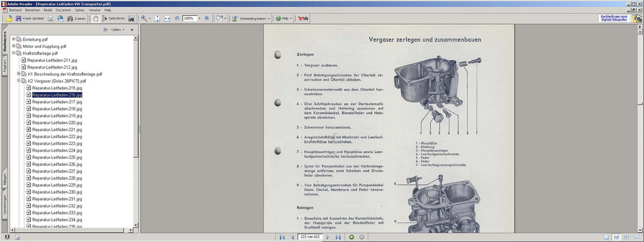Select bookmark Reparatur-Leitfaden-220.jpg
The image size is (644, 242).
click(x=57, y=123)
